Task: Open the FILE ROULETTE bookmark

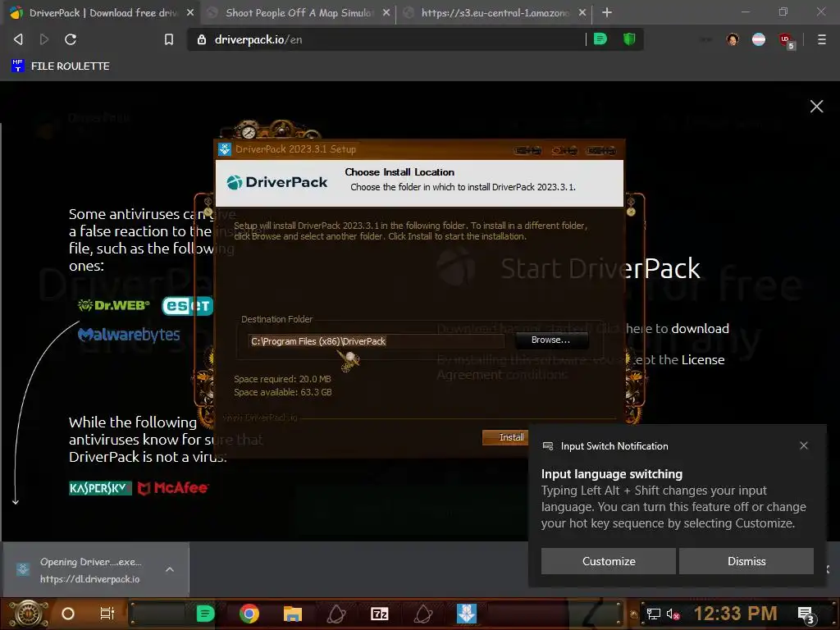Action: pos(60,66)
